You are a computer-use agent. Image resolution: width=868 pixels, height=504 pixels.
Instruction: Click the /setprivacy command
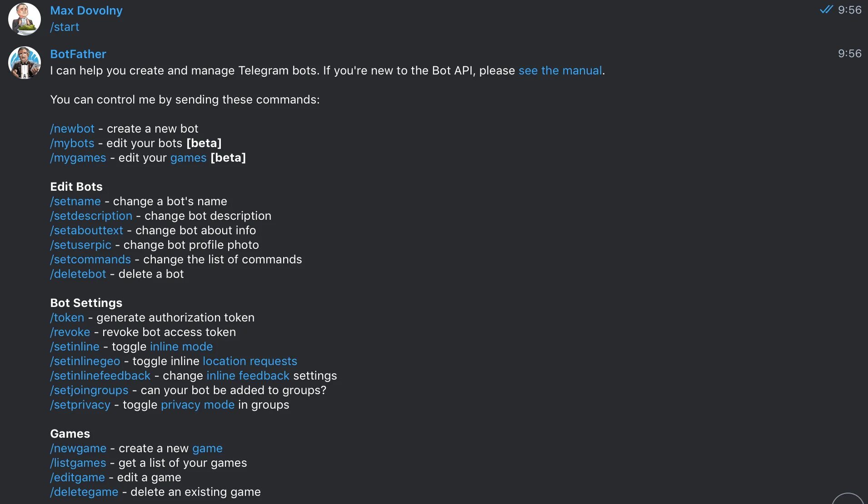(x=80, y=405)
